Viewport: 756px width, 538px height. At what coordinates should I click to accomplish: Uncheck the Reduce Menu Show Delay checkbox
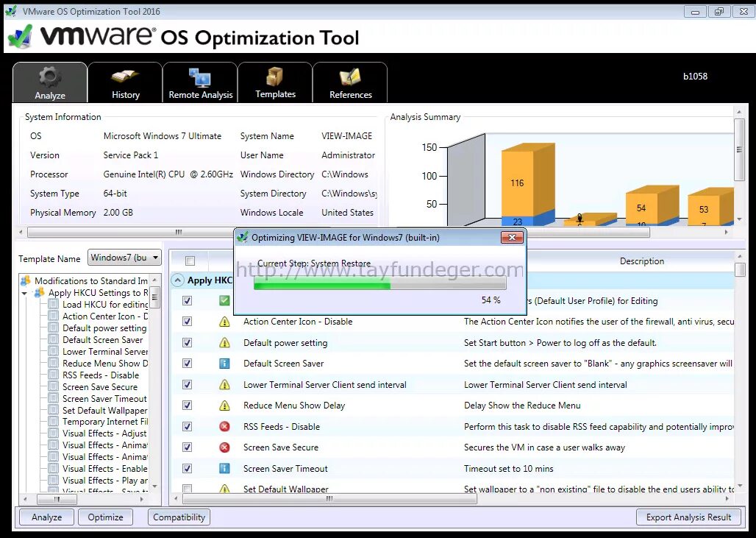187,406
